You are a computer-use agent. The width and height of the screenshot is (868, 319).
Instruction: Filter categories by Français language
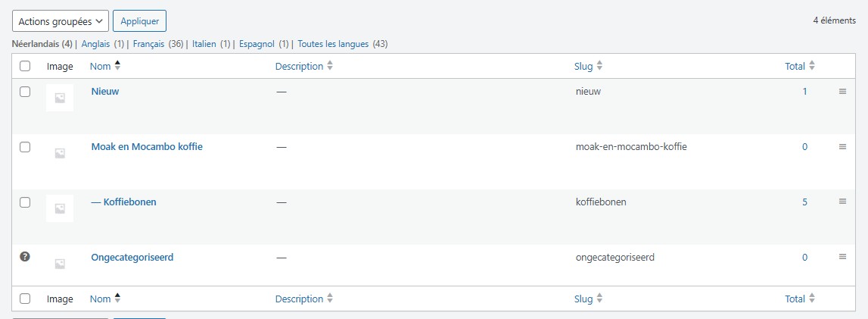(x=148, y=44)
